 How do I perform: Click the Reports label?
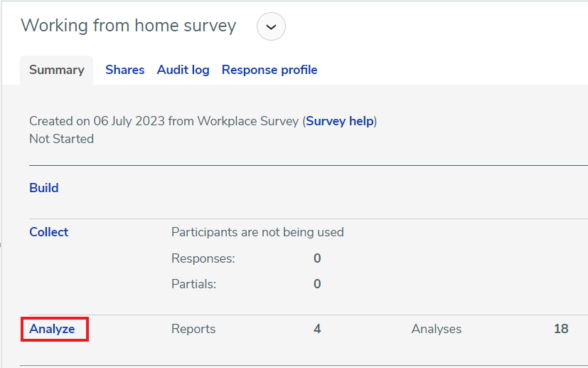pos(193,329)
